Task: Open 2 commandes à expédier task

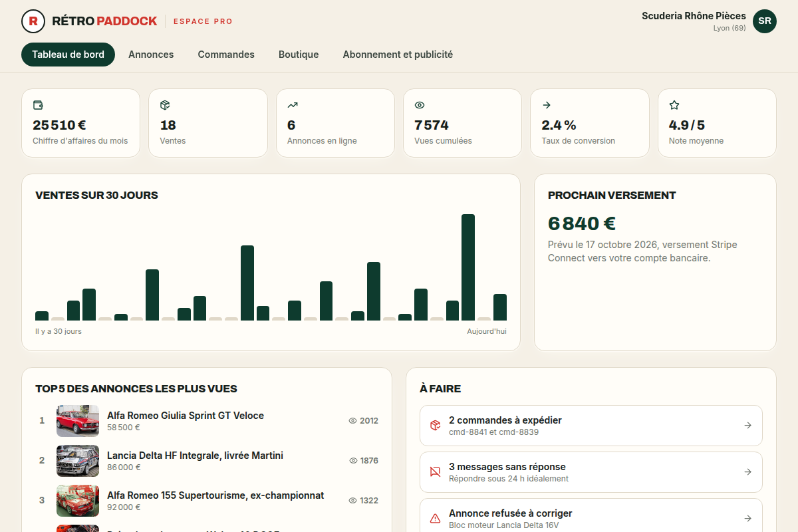Action: [x=591, y=426]
